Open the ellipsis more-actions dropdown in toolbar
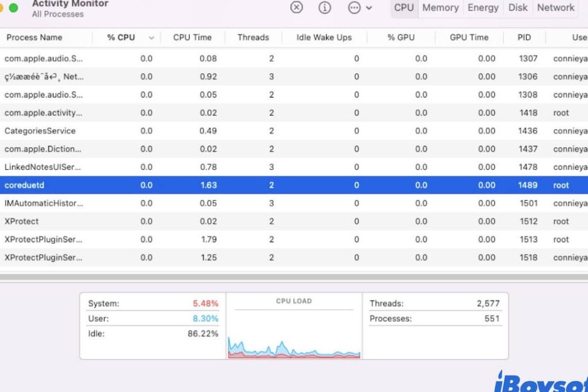The width and height of the screenshot is (588, 392). (x=359, y=7)
